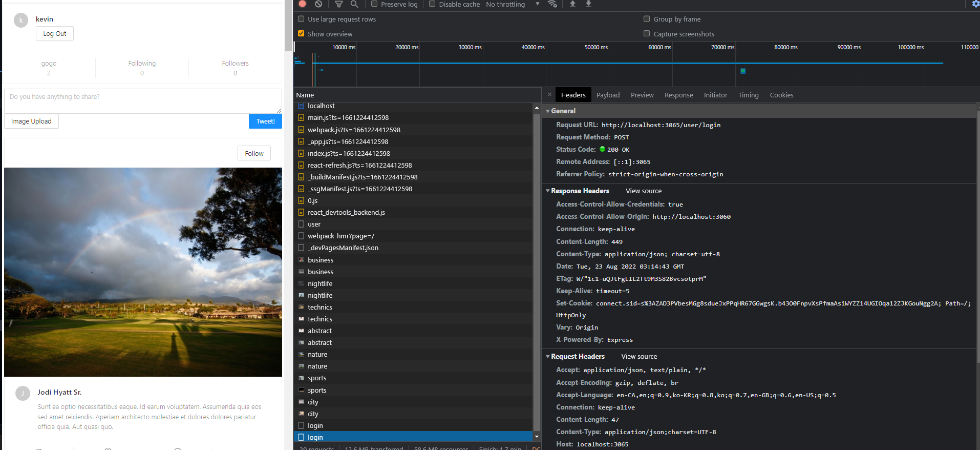Switch to the Payload tab
The image size is (980, 450).
point(608,95)
